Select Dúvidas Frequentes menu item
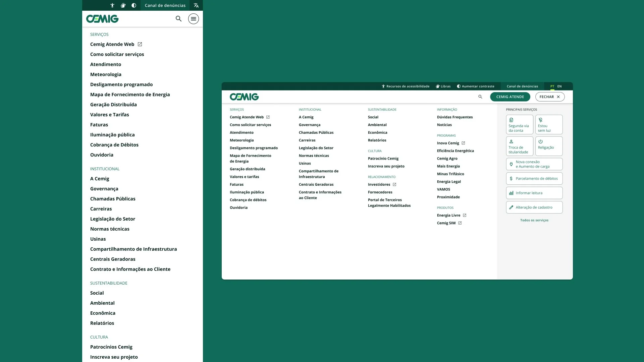The height and width of the screenshot is (362, 644). 454,117
